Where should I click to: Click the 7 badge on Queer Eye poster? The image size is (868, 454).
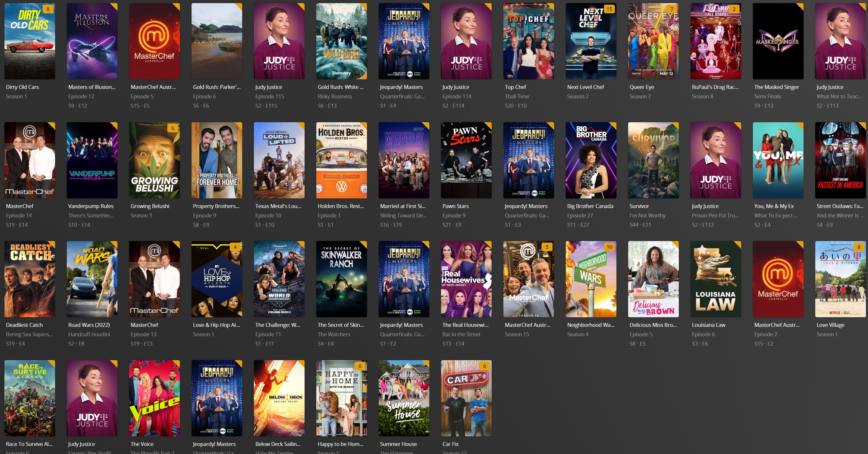point(672,9)
